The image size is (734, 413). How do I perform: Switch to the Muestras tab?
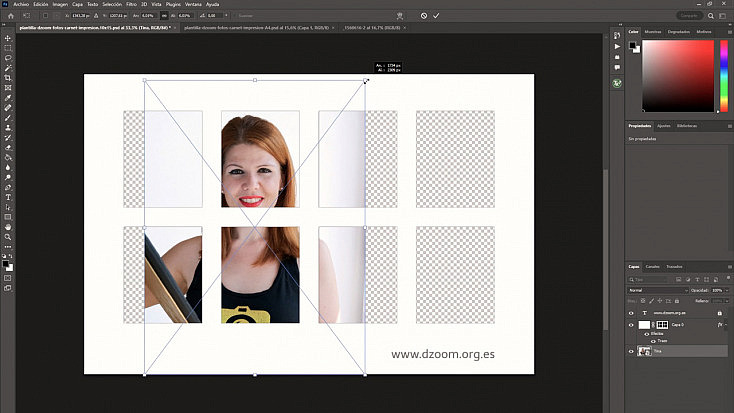tap(653, 32)
